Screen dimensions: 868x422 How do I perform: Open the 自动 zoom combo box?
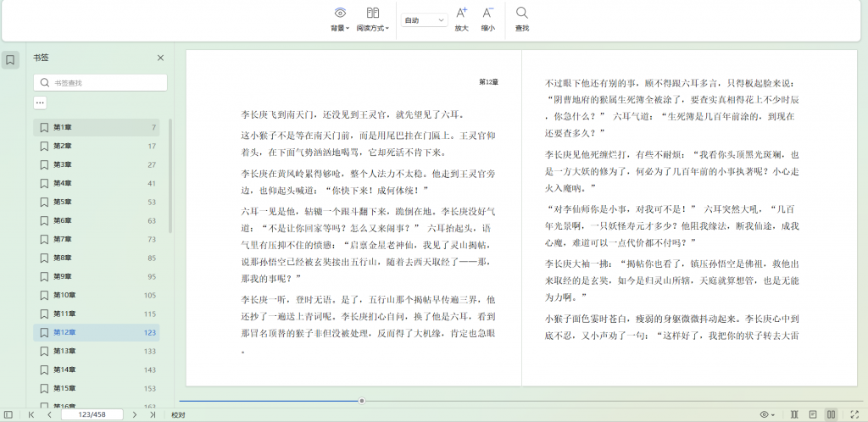(424, 20)
